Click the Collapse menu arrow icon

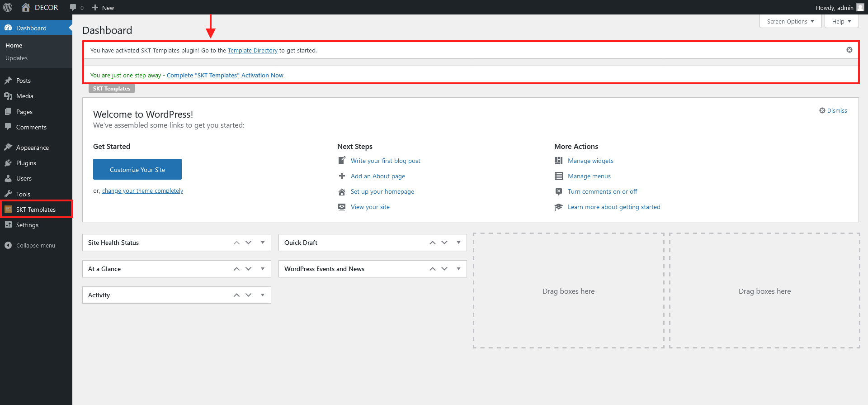(8, 245)
